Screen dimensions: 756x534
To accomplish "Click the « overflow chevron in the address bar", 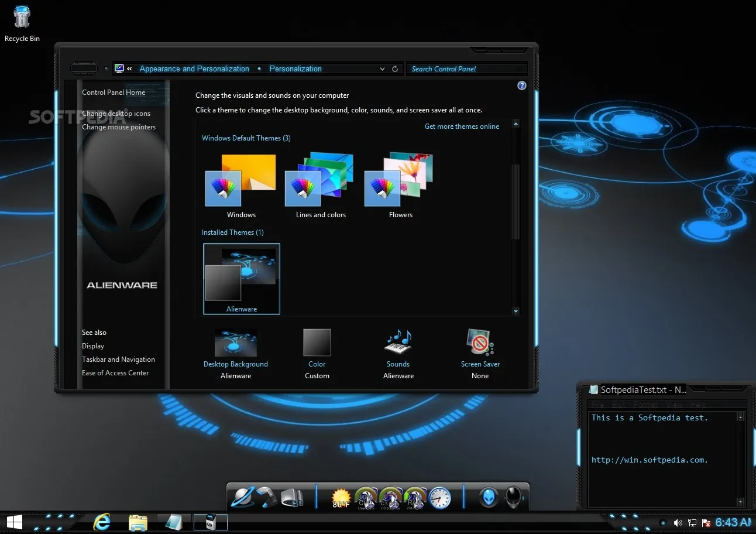I will tap(129, 69).
